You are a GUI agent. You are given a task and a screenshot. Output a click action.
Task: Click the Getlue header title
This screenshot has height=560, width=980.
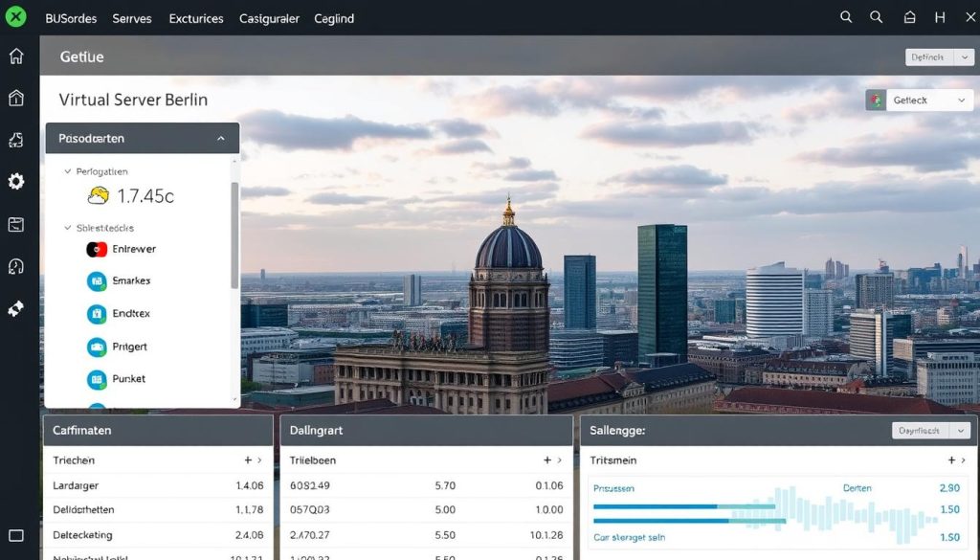82,56
